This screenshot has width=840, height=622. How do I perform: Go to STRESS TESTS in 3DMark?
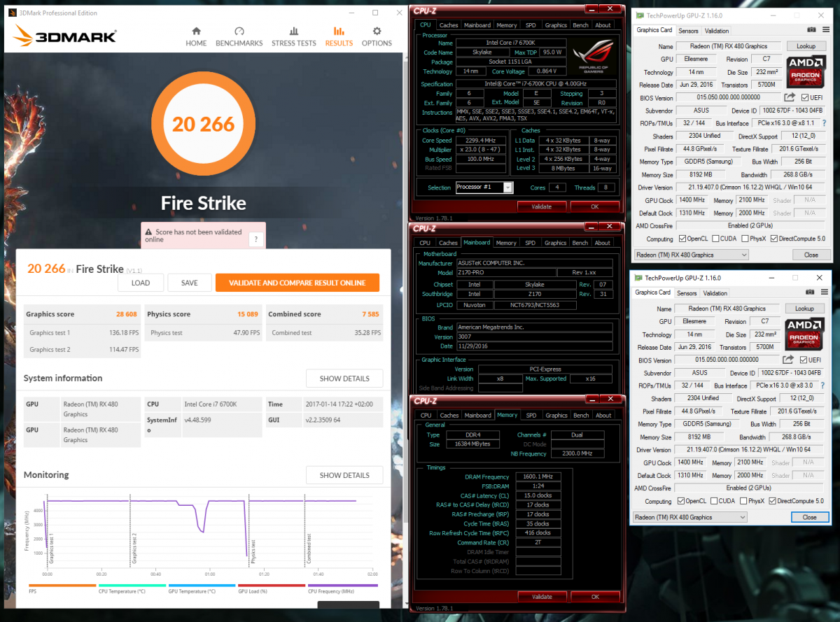click(x=294, y=36)
